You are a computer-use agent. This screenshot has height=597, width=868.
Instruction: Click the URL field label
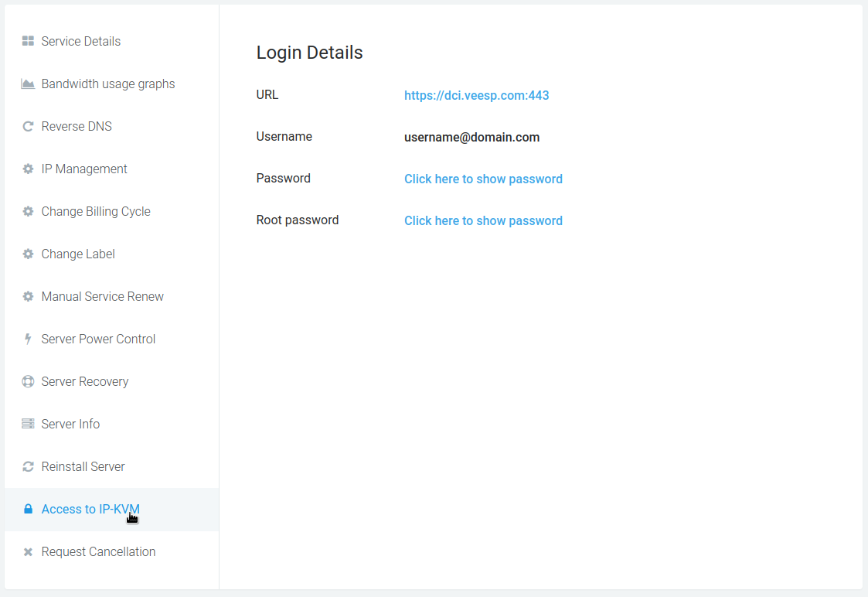267,94
